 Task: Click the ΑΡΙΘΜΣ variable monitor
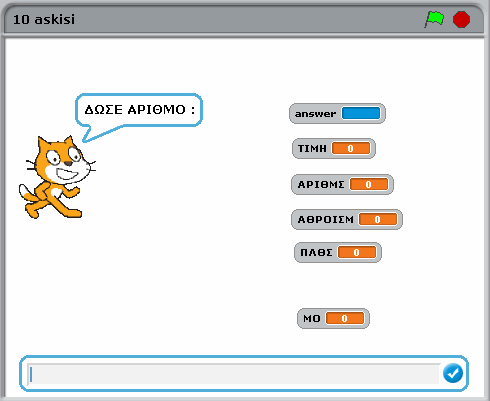pyautogui.click(x=342, y=184)
